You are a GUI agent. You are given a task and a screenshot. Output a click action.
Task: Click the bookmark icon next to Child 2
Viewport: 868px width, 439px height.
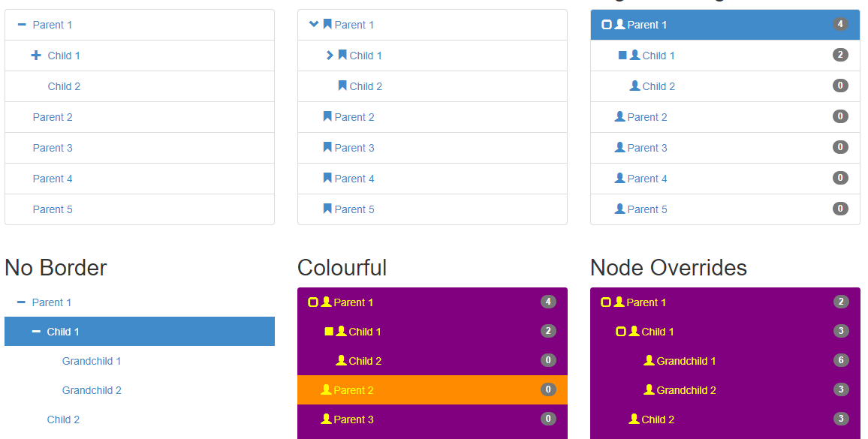click(342, 86)
